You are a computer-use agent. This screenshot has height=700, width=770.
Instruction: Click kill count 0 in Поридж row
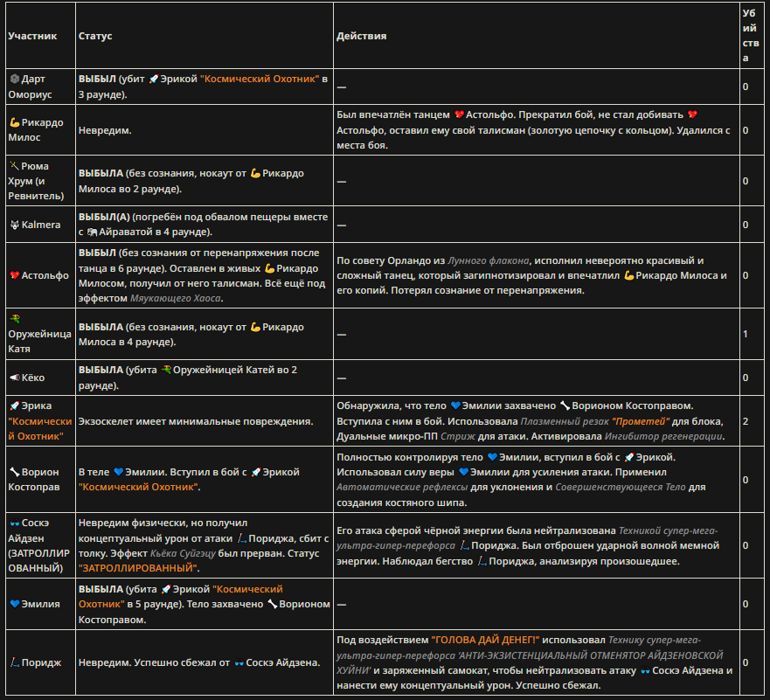746,662
